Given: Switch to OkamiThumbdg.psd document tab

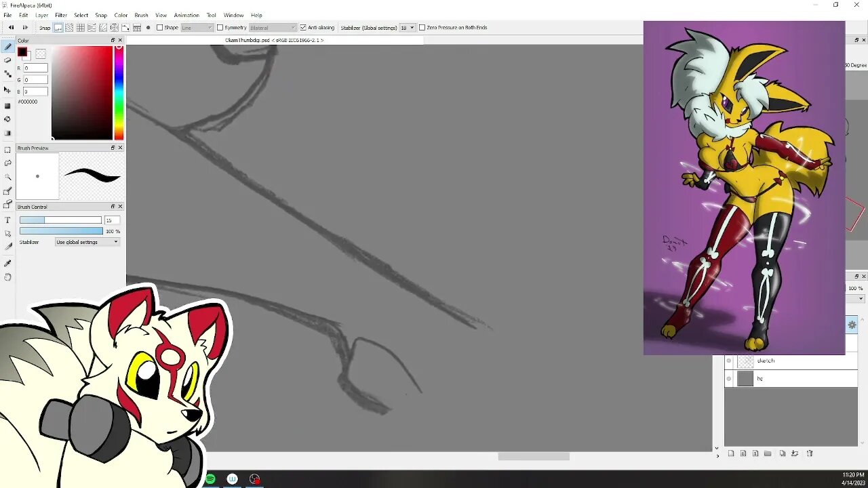Looking at the screenshot, I should 274,41.
